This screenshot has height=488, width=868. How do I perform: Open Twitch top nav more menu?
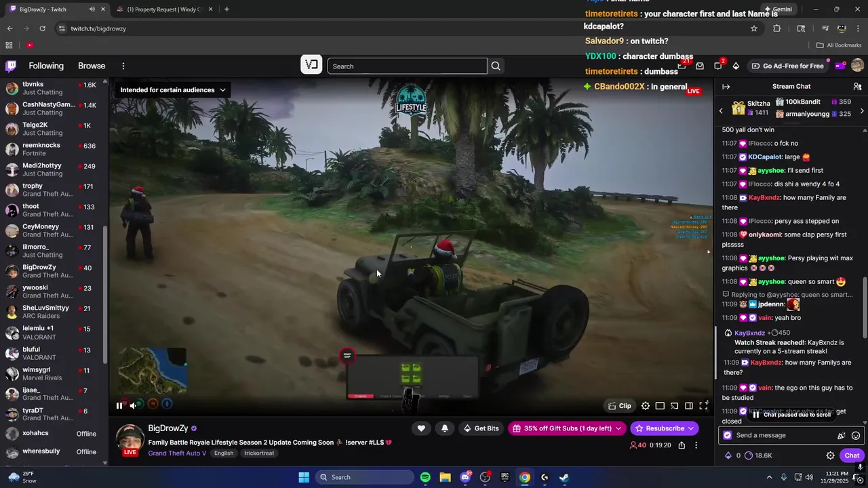(123, 66)
